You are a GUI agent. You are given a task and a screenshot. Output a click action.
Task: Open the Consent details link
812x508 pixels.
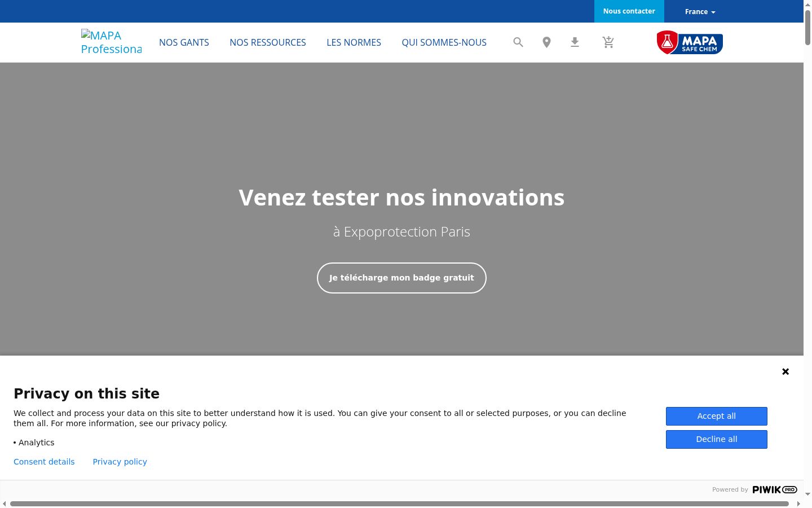[44, 462]
